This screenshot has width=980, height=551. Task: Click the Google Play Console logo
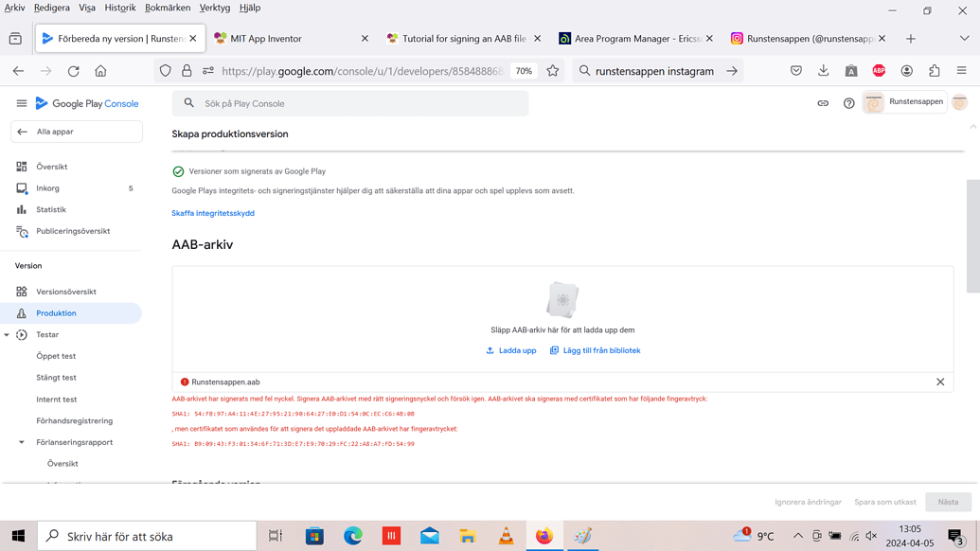pyautogui.click(x=86, y=102)
